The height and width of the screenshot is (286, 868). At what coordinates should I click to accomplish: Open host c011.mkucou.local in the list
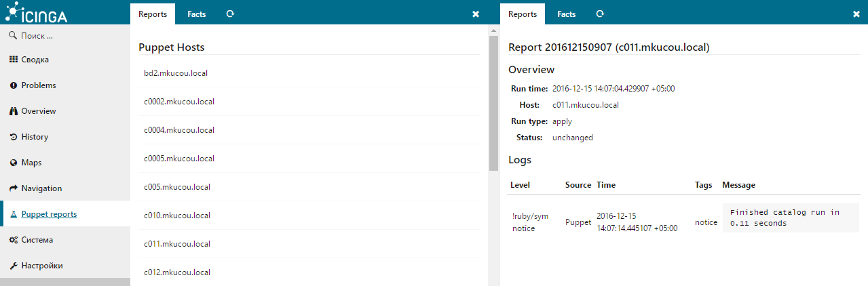click(177, 244)
